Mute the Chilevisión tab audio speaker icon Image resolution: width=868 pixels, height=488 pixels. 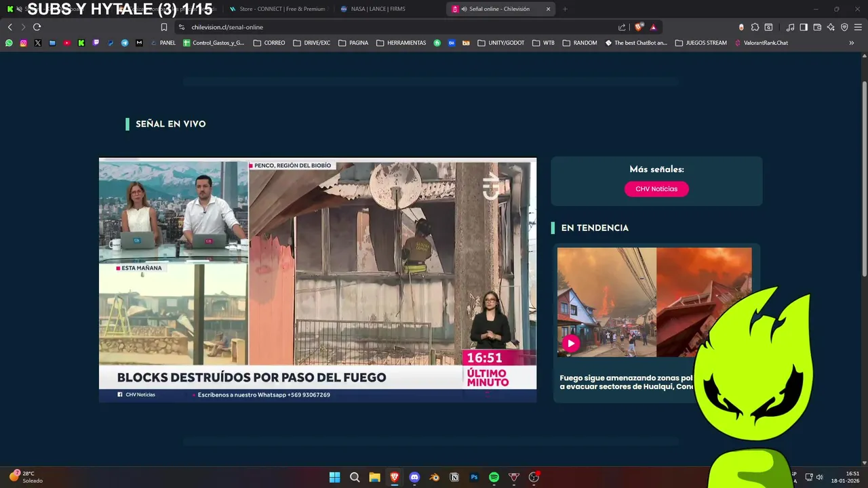(x=464, y=9)
